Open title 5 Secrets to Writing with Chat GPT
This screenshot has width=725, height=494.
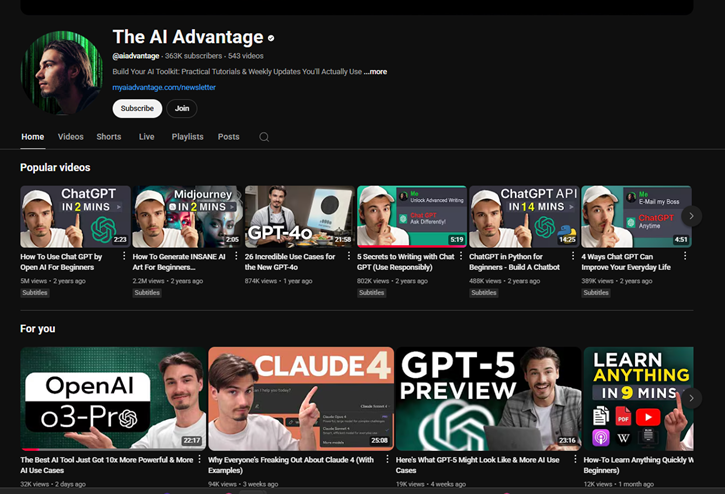406,262
